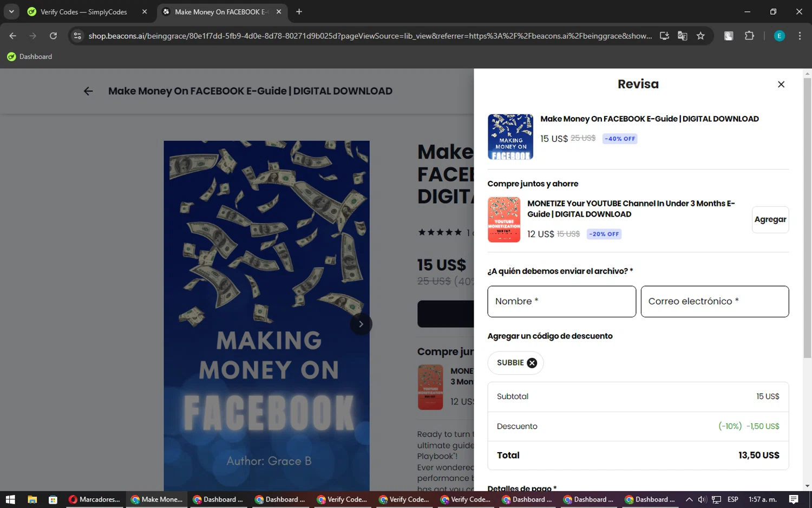Viewport: 812px width, 508px height.
Task: Open the Windows notification center
Action: tap(794, 499)
